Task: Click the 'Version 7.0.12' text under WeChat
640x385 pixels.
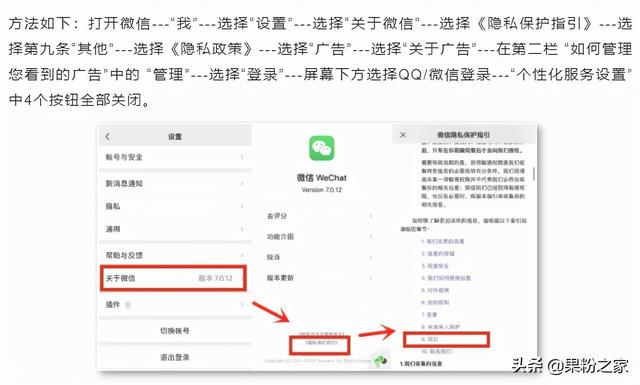Action: coord(322,190)
